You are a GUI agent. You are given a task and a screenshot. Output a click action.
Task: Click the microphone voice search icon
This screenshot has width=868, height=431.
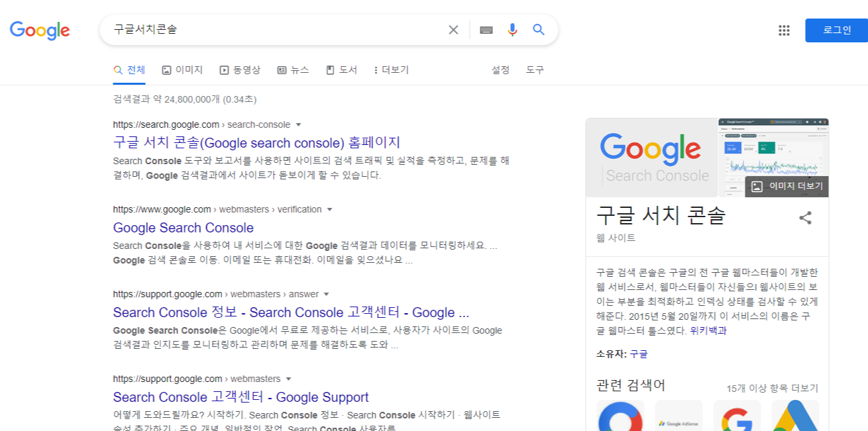click(512, 30)
